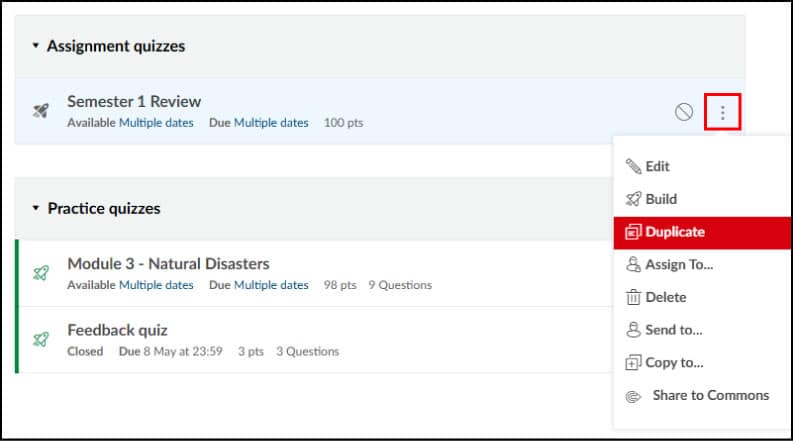Click the rocket icon beside Feedback quiz
This screenshot has width=793, height=441.
tap(41, 339)
